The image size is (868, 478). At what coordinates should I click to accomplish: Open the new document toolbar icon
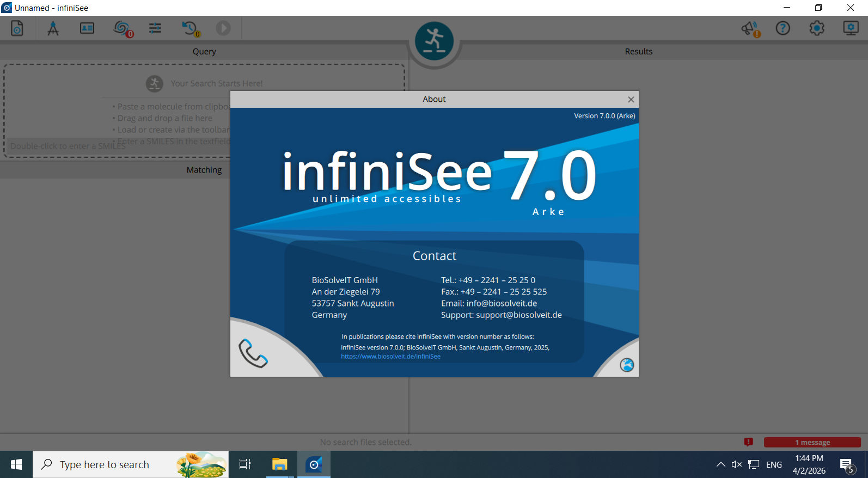[x=17, y=28]
